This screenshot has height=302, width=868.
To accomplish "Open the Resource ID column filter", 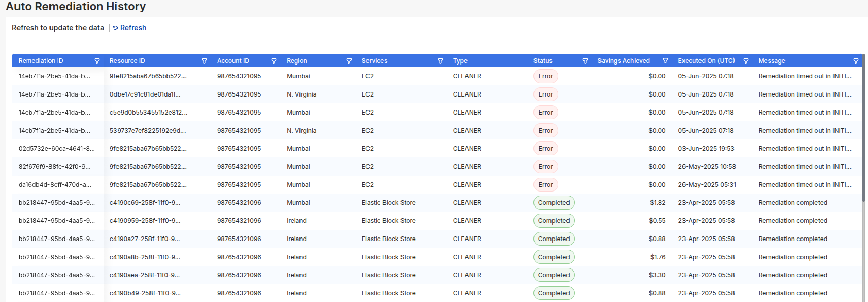I will [204, 61].
